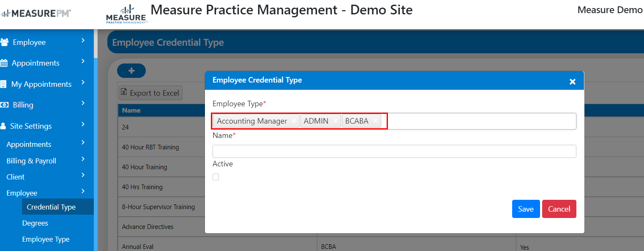Open Degrees in sidebar
The image size is (644, 251).
click(x=35, y=223)
